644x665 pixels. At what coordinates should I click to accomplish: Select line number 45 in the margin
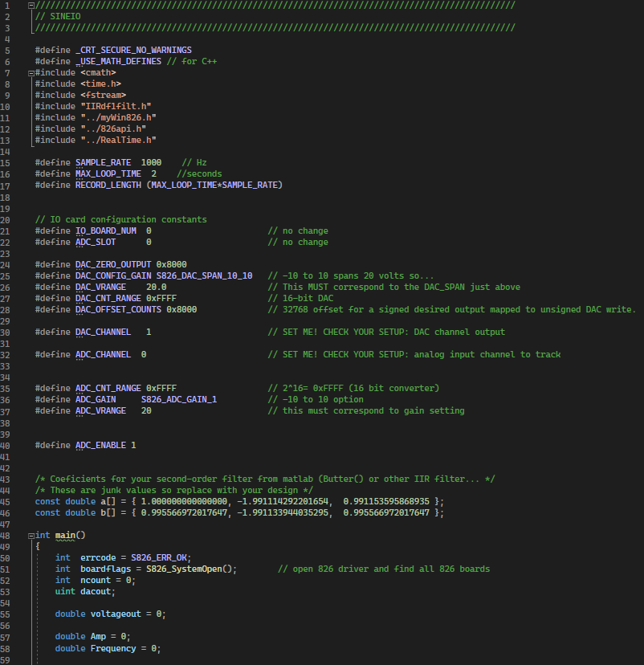click(x=8, y=501)
